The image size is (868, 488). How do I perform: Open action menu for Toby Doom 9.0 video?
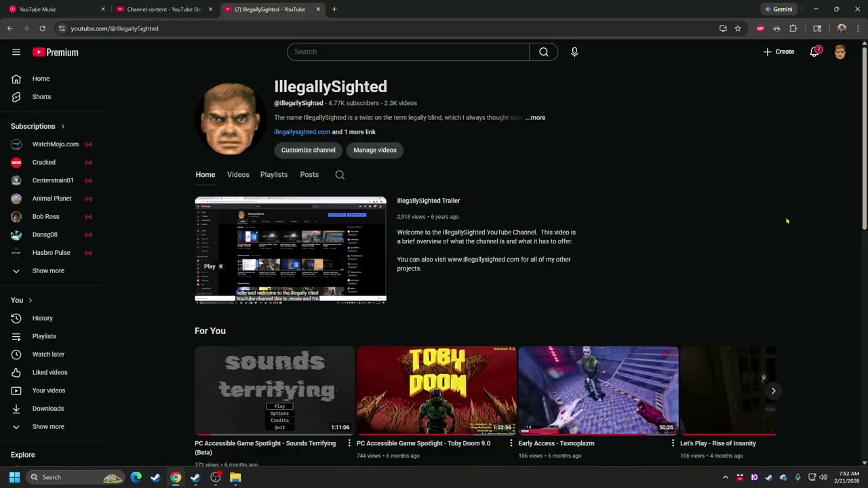pyautogui.click(x=511, y=443)
